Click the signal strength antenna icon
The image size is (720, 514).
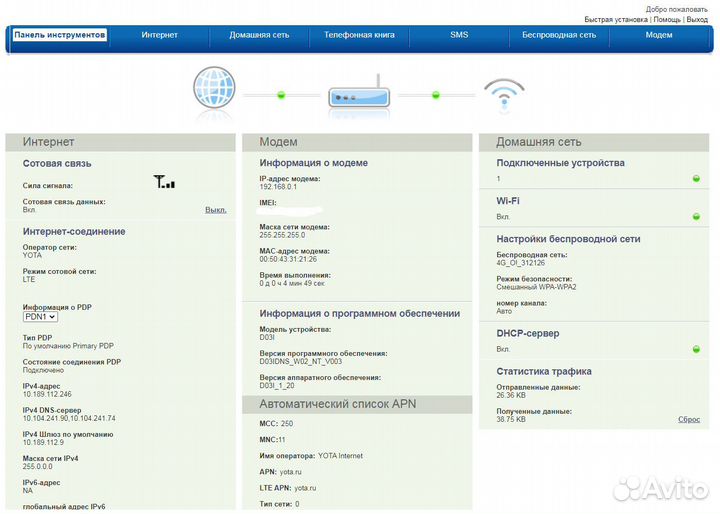(x=164, y=182)
